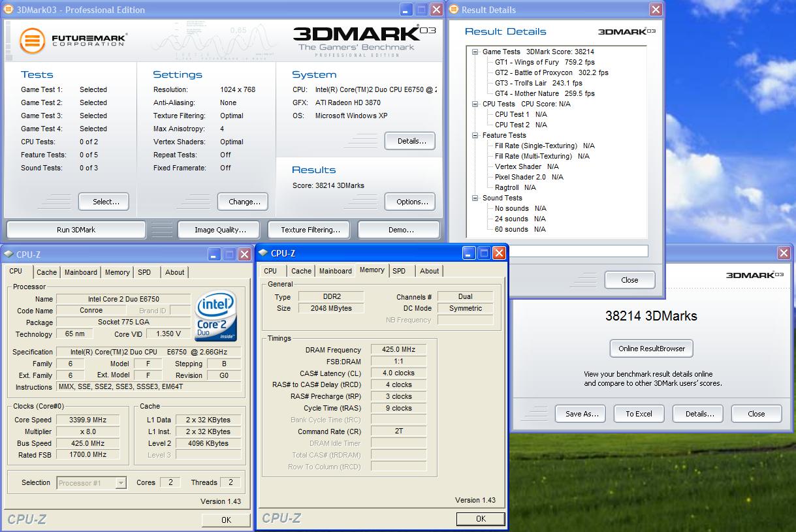
Task: Click the Intel Core 2 Duo logo
Action: tap(215, 315)
